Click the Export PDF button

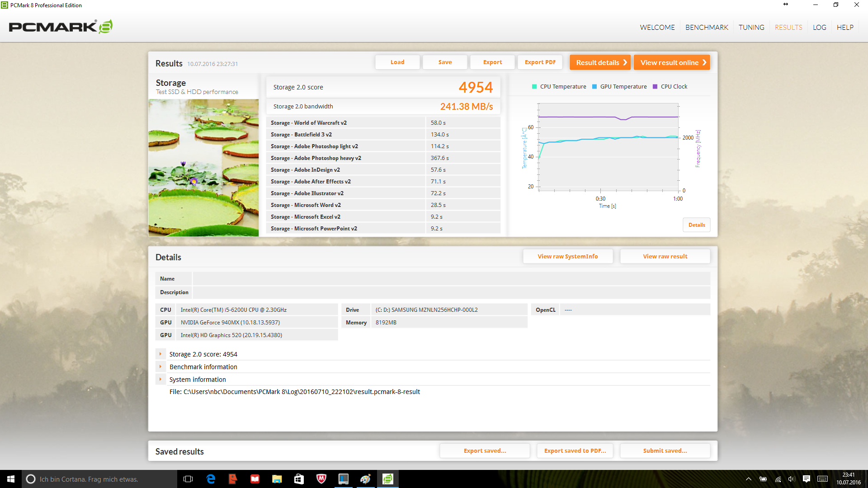point(540,62)
